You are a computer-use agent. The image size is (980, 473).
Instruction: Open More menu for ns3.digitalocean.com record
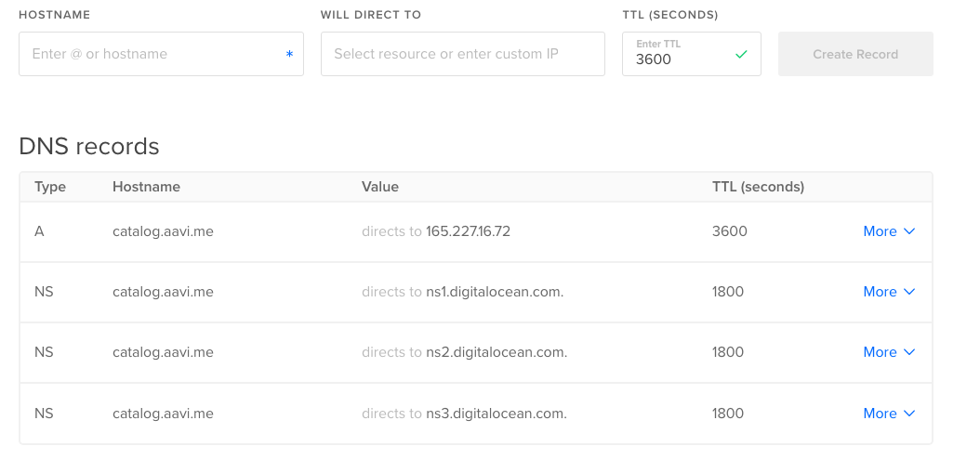pyautogui.click(x=889, y=414)
